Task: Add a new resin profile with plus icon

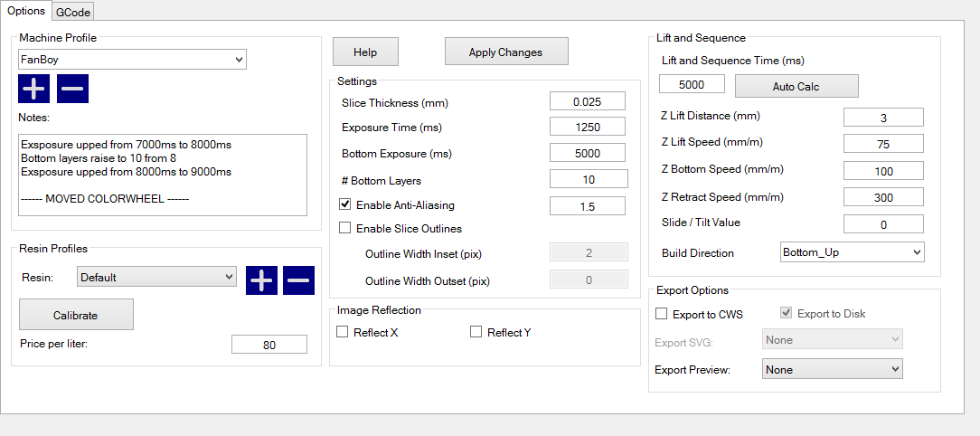Action: click(261, 280)
